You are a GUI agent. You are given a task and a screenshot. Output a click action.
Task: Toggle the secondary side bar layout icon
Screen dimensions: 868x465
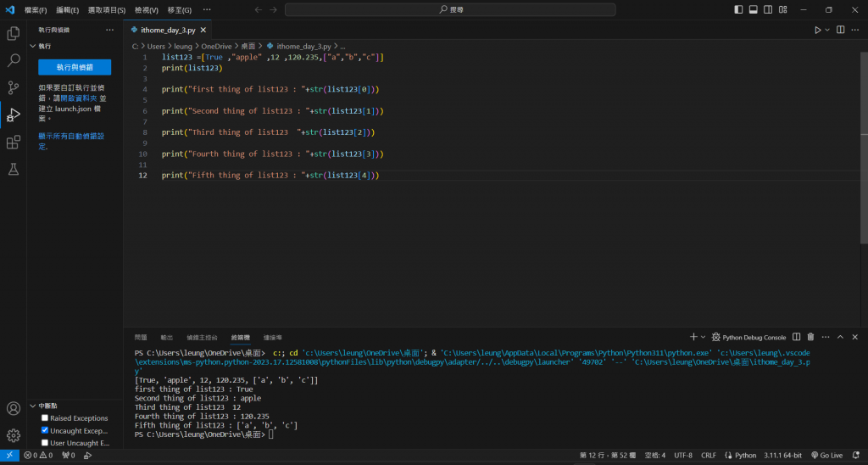point(768,9)
